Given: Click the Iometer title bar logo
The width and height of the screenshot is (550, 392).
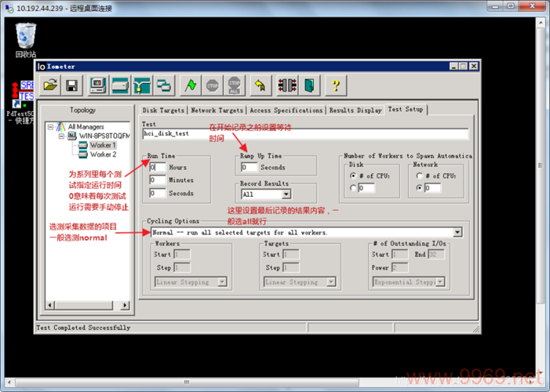Looking at the screenshot, I should click(x=42, y=67).
